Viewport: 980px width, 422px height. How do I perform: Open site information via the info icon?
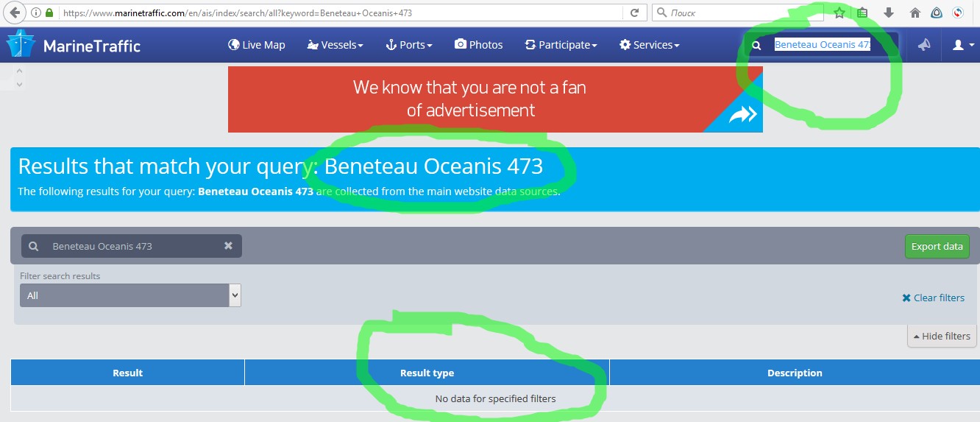36,13
